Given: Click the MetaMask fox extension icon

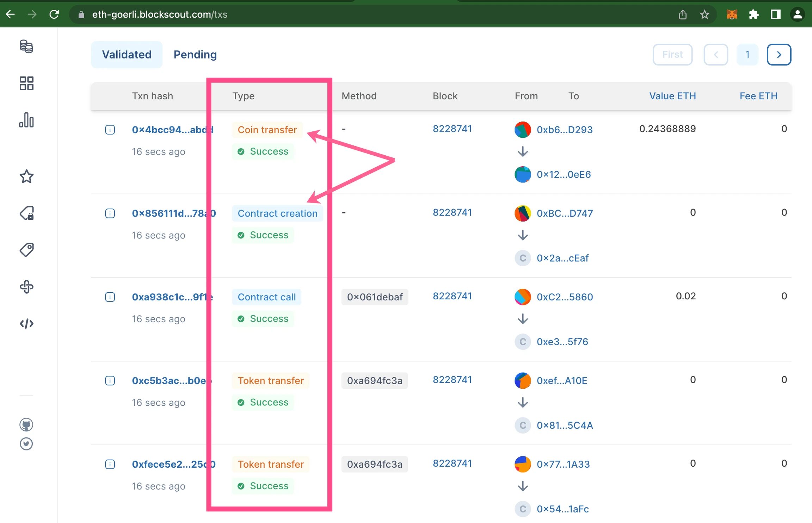Looking at the screenshot, I should (732, 14).
